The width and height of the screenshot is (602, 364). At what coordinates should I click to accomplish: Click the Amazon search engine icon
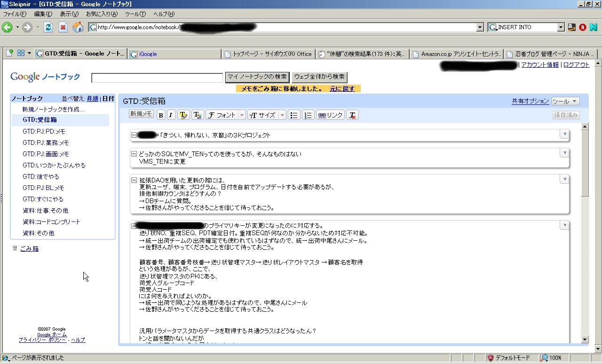(572, 27)
